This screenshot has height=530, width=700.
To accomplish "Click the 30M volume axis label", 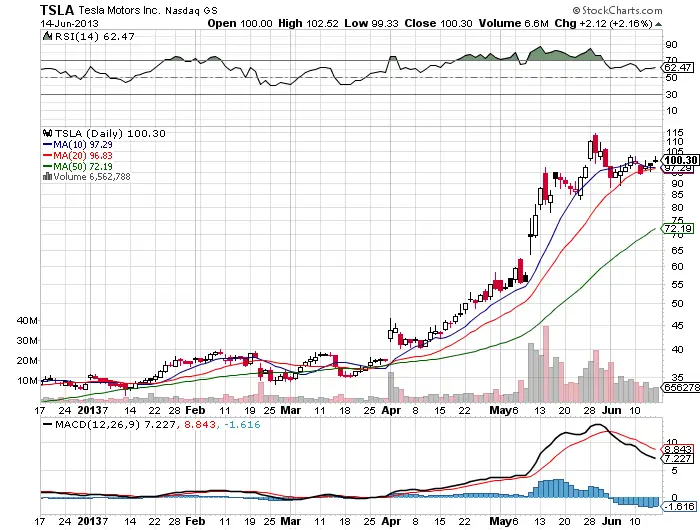I will pos(27,341).
